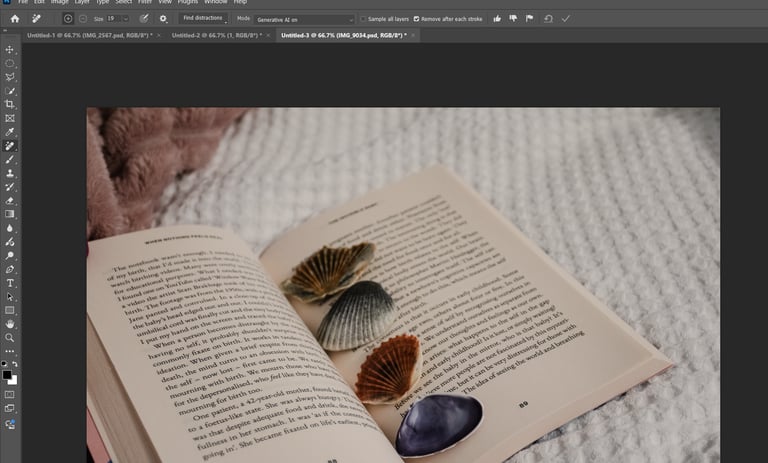Image resolution: width=768 pixels, height=463 pixels.
Task: Select the Selection Brush tool
Action: coord(9,91)
